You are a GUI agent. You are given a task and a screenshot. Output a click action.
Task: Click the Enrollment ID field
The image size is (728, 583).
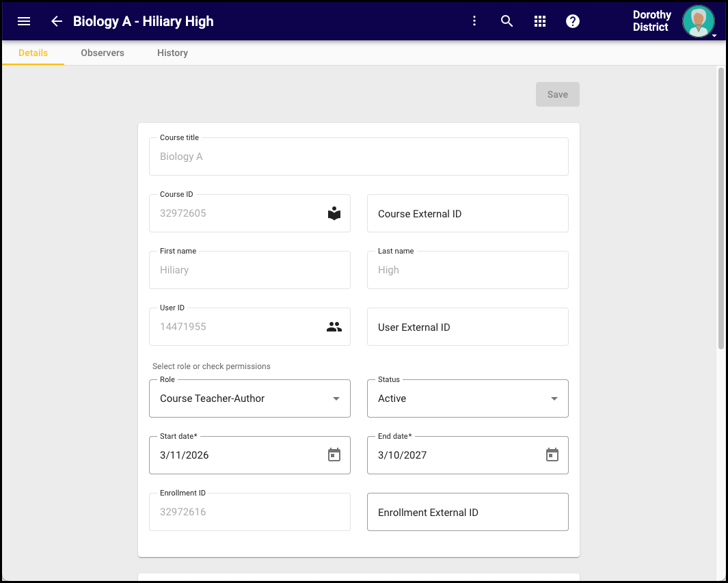click(x=250, y=511)
